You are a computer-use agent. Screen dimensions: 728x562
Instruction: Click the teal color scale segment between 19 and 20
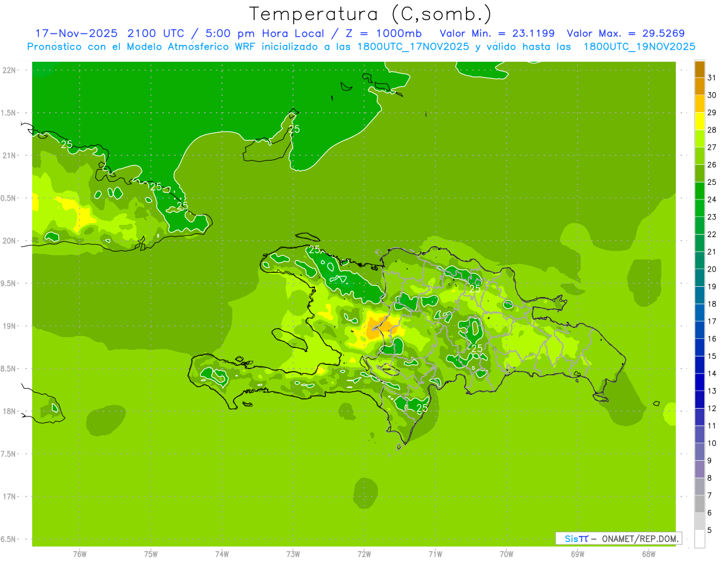[x=699, y=278]
